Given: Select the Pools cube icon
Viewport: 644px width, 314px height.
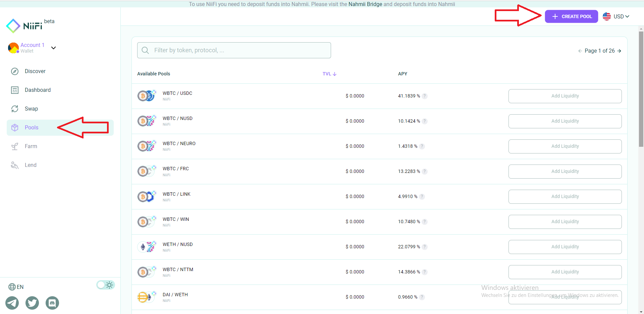Looking at the screenshot, I should pos(15,127).
